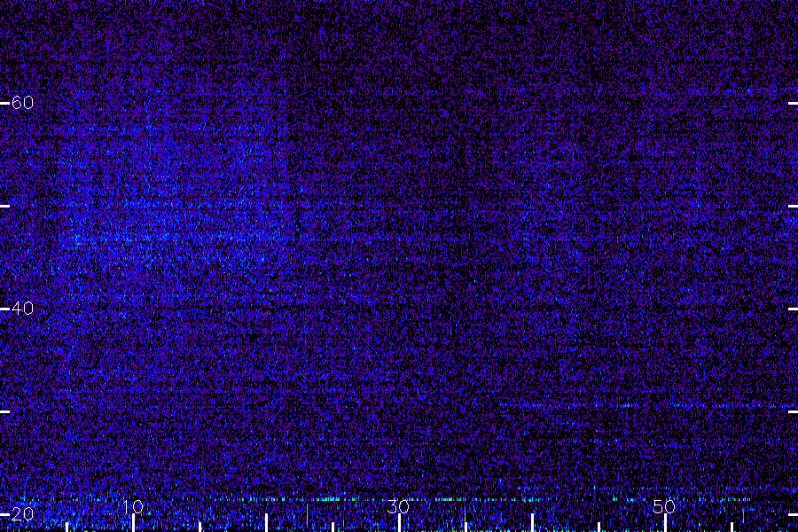The width and height of the screenshot is (798, 532).
Task: Click the vertical axis label "20"
Action: (22, 514)
